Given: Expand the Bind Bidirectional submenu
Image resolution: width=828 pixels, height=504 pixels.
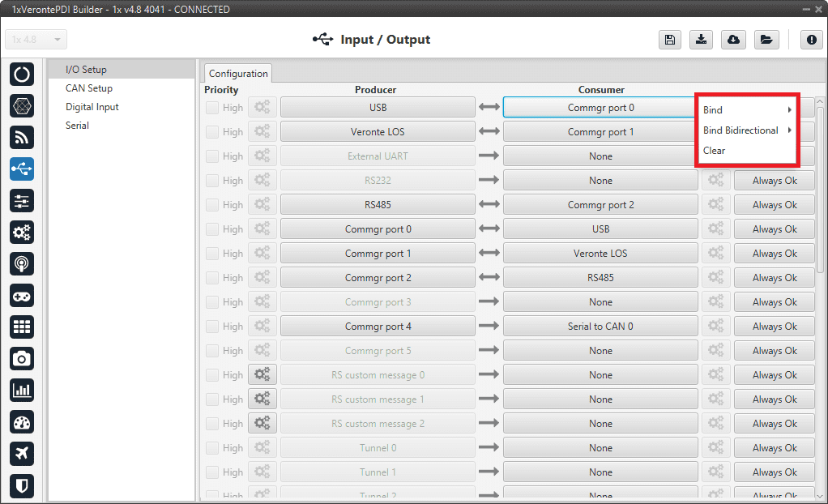Looking at the screenshot, I should pyautogui.click(x=746, y=130).
